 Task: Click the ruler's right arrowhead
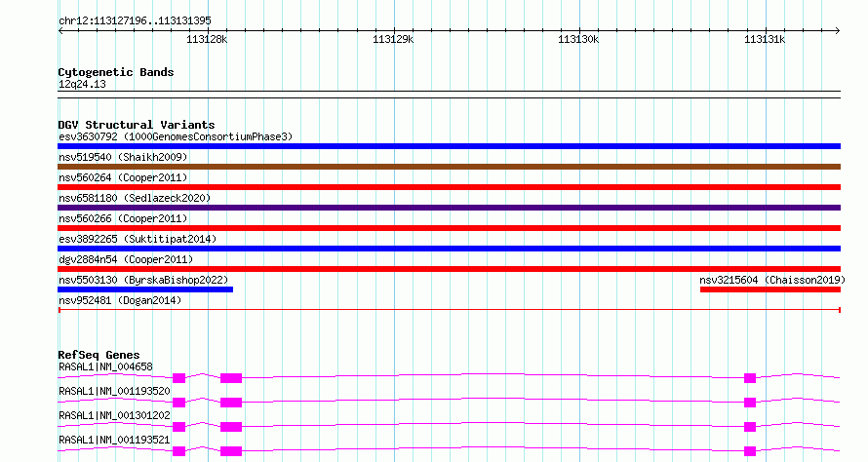click(x=838, y=30)
